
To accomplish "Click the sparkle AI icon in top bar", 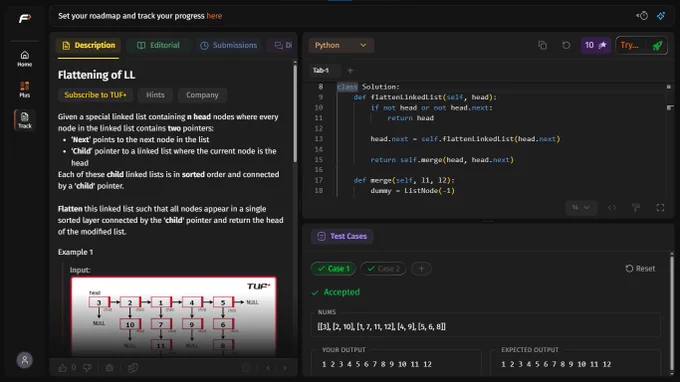I will click(x=660, y=16).
